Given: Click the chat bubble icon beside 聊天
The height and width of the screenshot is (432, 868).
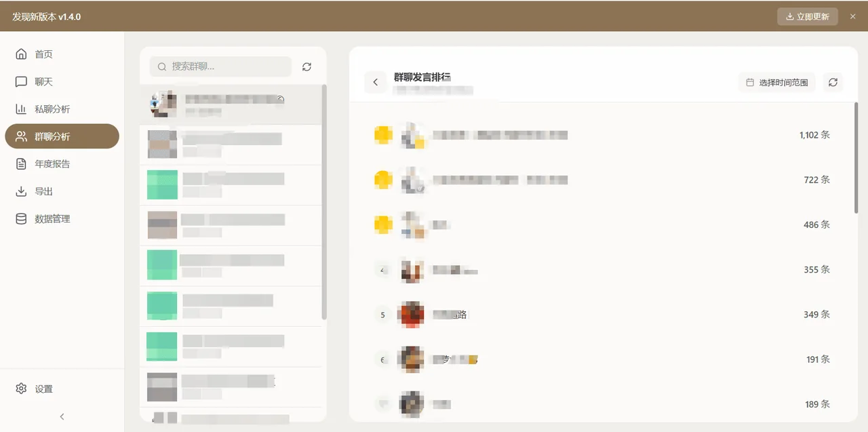Looking at the screenshot, I should click(21, 81).
